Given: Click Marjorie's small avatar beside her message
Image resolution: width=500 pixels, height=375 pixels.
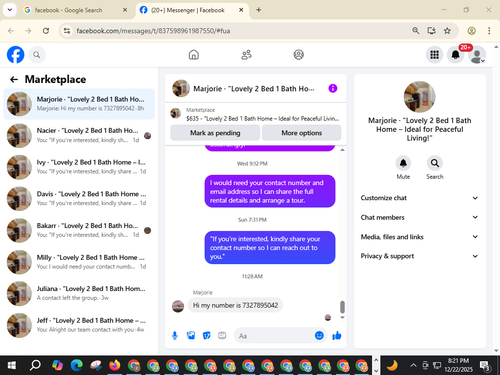Looking at the screenshot, I should click(x=178, y=306).
